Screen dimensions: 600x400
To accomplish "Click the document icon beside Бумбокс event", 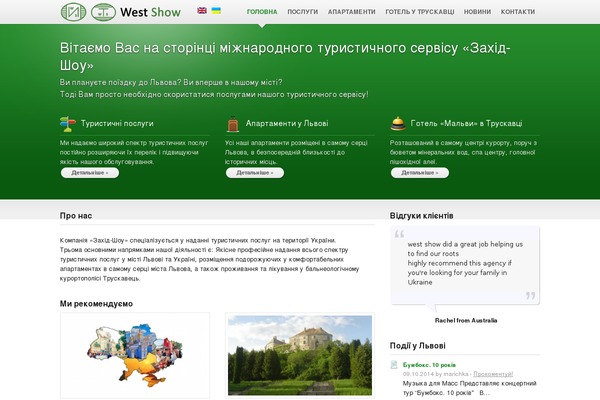I will coord(394,365).
